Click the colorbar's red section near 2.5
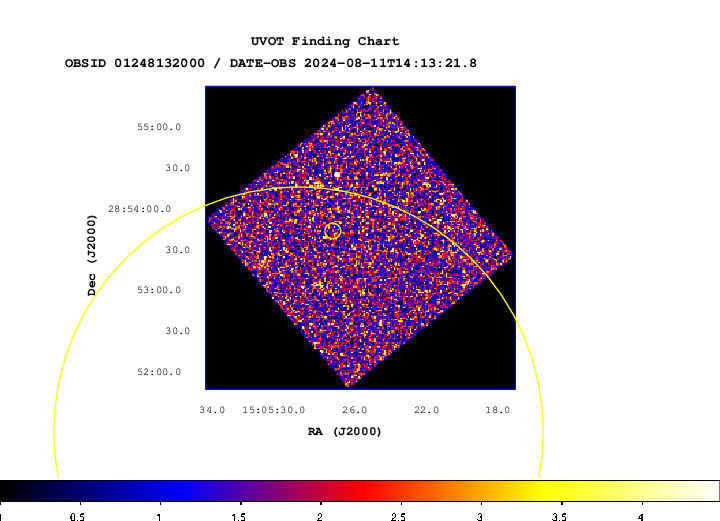720x521 pixels. [x=400, y=491]
